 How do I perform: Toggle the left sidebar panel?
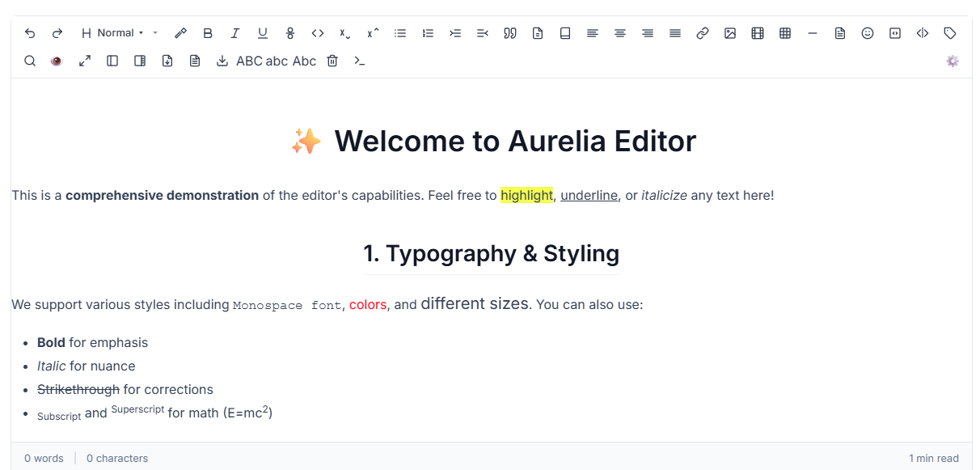(x=112, y=61)
